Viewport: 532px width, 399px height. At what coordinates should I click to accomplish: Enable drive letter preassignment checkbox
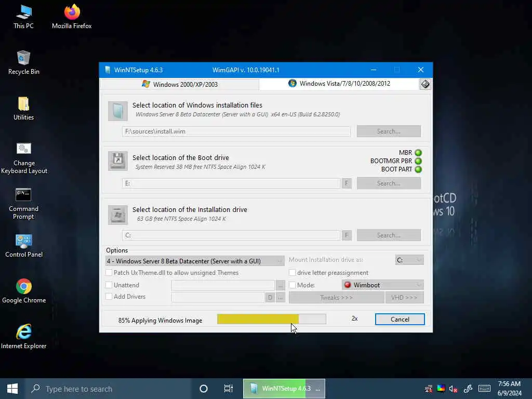pyautogui.click(x=292, y=272)
